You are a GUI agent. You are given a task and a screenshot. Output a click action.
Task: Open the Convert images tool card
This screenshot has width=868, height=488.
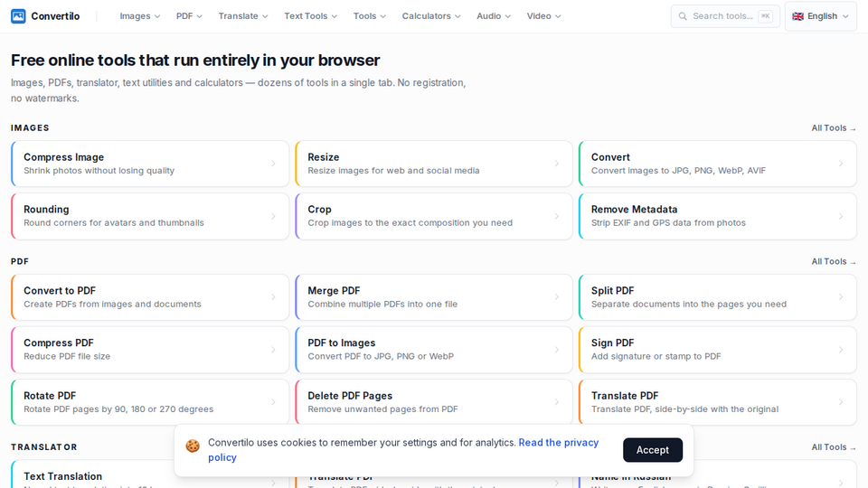(717, 164)
